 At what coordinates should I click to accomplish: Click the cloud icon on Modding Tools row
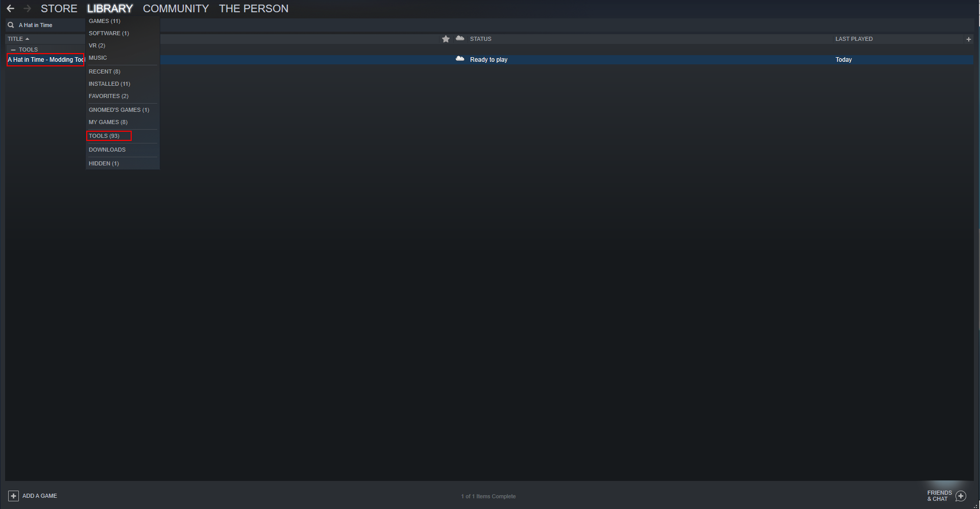(460, 59)
